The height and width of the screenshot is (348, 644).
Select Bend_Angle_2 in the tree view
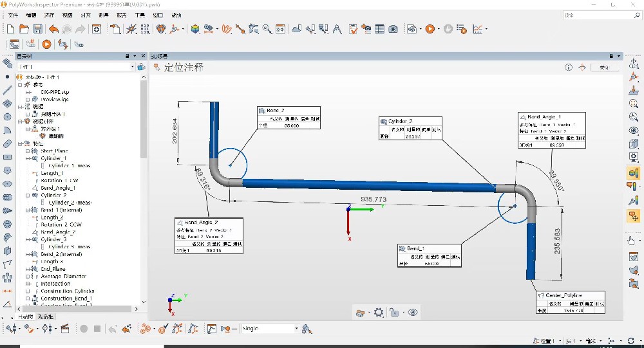pos(58,232)
